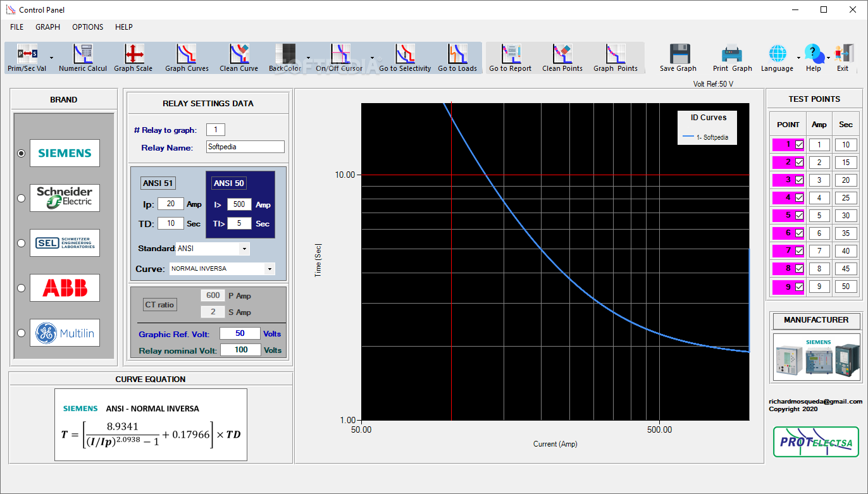The width and height of the screenshot is (868, 494).
Task: Click the SIEMENS brand logo
Action: click(x=65, y=153)
